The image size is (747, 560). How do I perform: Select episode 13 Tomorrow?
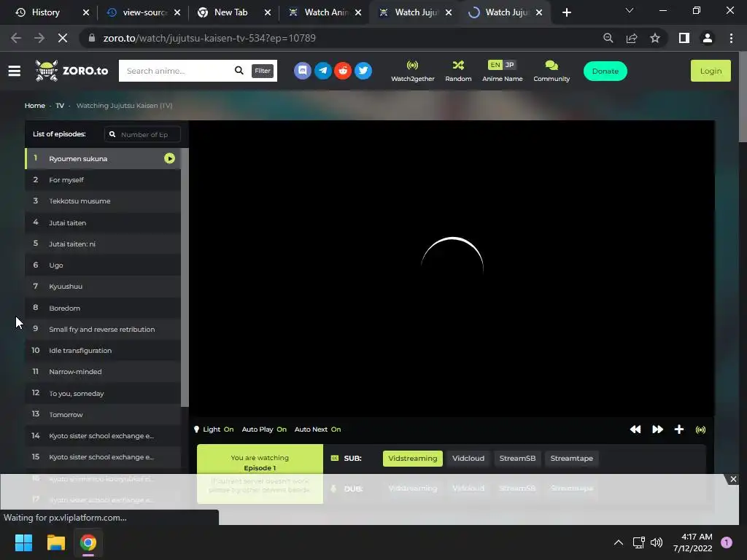(103, 414)
